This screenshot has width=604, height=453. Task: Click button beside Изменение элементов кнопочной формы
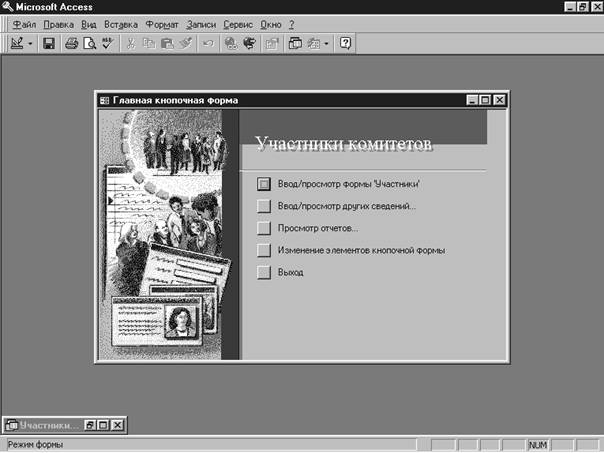pyautogui.click(x=264, y=250)
